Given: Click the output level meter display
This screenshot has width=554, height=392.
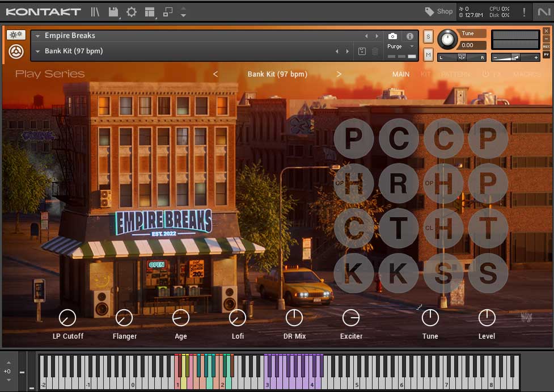Looking at the screenshot, I should tap(515, 39).
